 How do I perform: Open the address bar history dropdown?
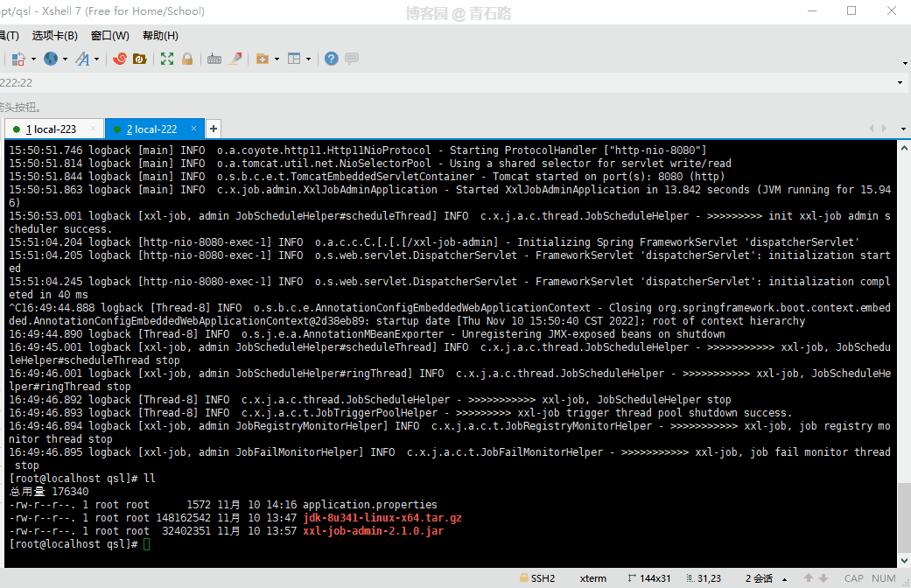pos(900,82)
